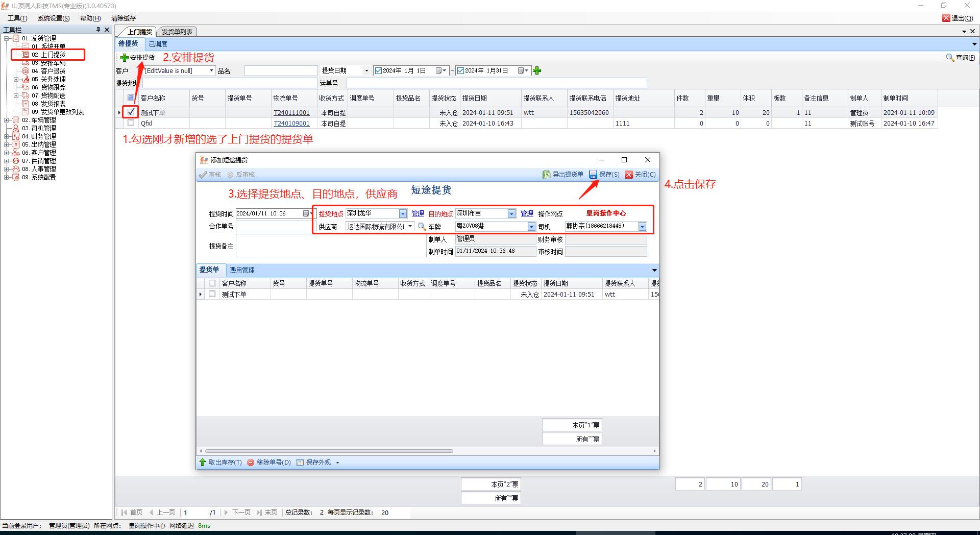Screen dimensions: 980x535
Task: Click the 保存(S) floppy disk icon
Action: [x=593, y=175]
